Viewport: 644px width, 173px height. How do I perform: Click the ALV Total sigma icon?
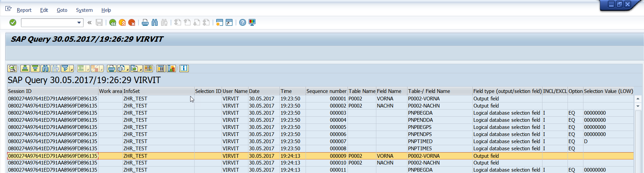[81, 69]
